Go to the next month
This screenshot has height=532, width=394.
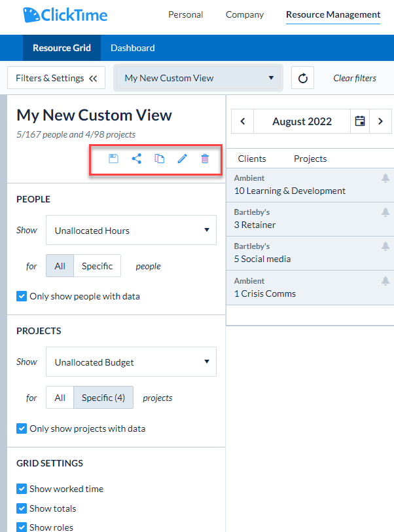tap(380, 121)
